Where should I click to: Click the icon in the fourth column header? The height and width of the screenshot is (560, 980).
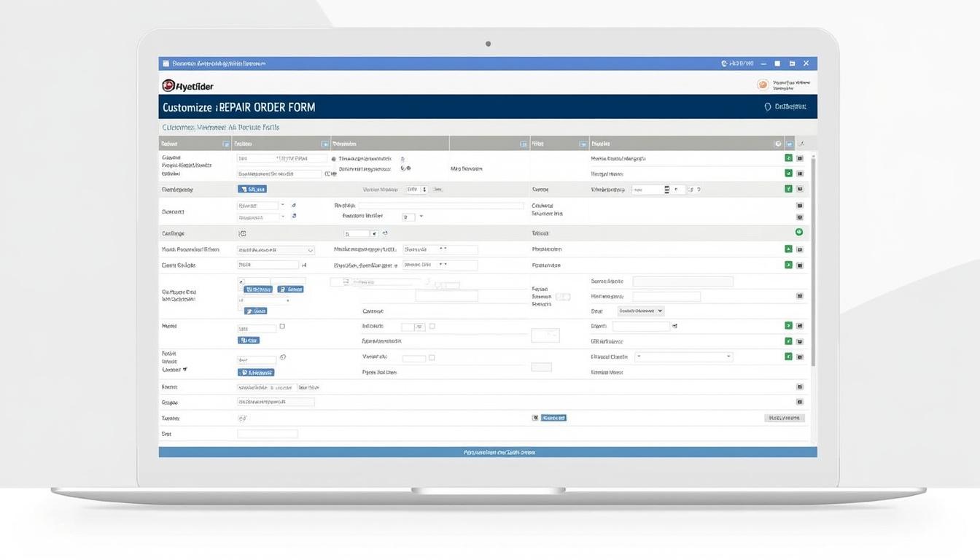click(583, 144)
